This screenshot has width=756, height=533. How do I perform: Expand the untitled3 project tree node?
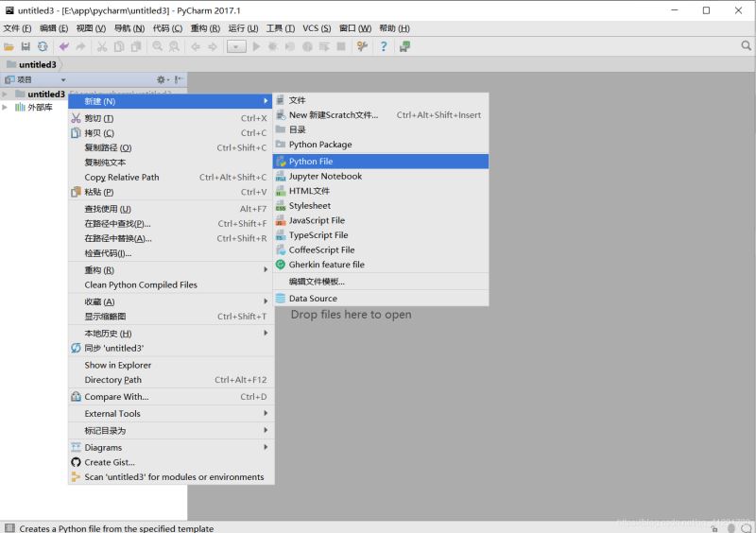click(x=5, y=94)
